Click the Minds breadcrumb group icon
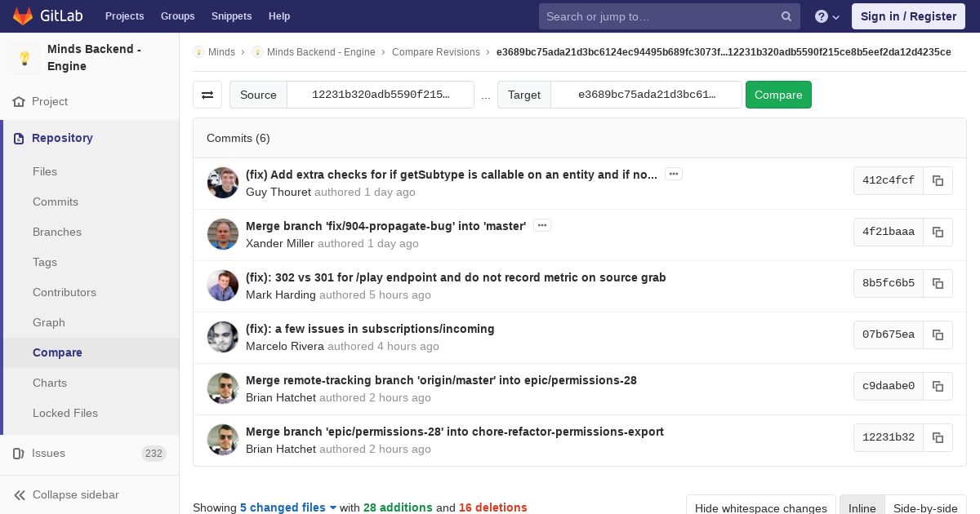The width and height of the screenshot is (980, 514). click(198, 52)
